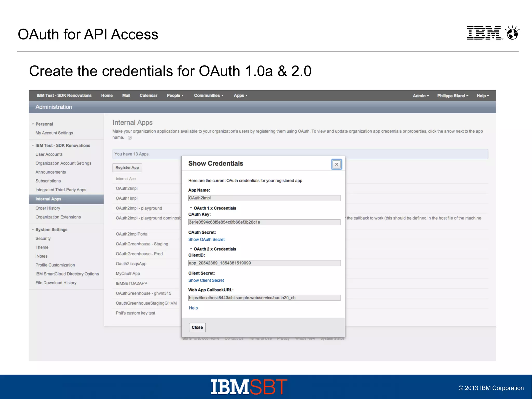
Task: Open Security settings
Action: click(43, 238)
